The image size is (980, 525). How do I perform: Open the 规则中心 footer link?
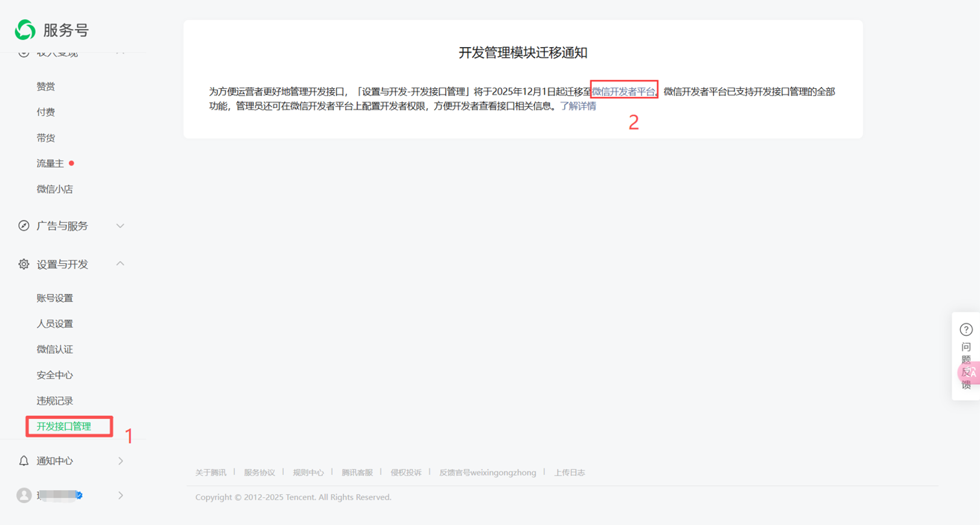point(308,472)
